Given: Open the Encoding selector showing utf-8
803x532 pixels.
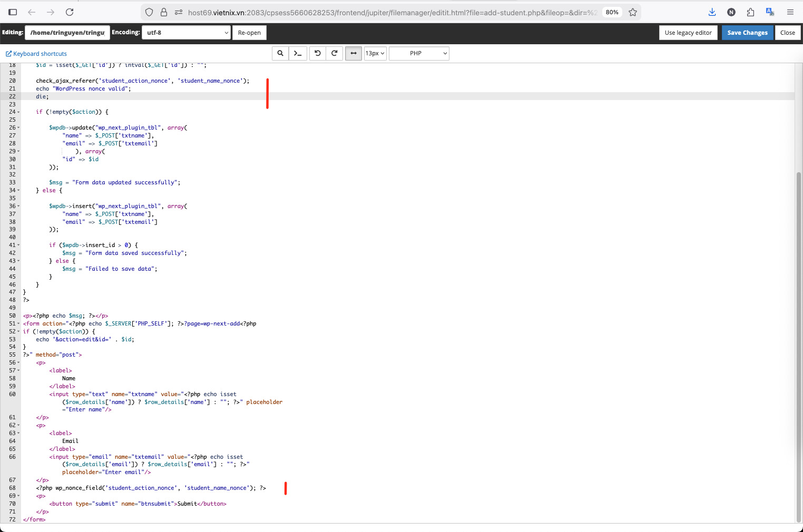Looking at the screenshot, I should 186,32.
